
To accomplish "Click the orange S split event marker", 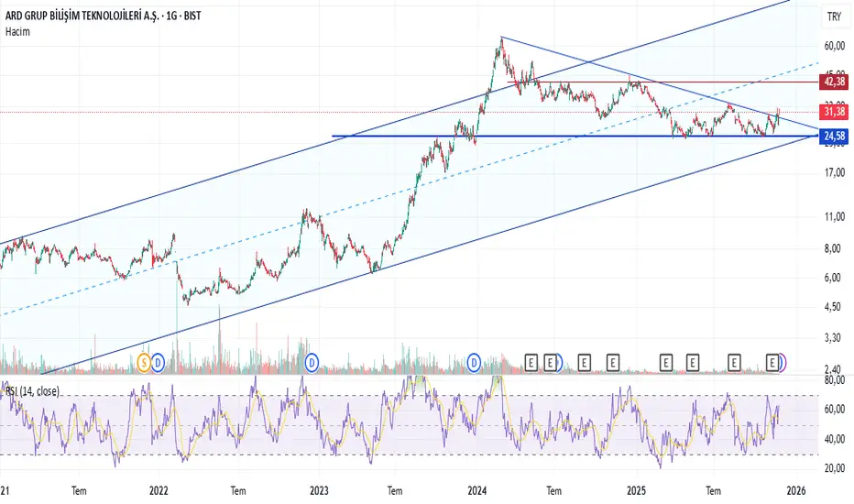I will tap(144, 362).
